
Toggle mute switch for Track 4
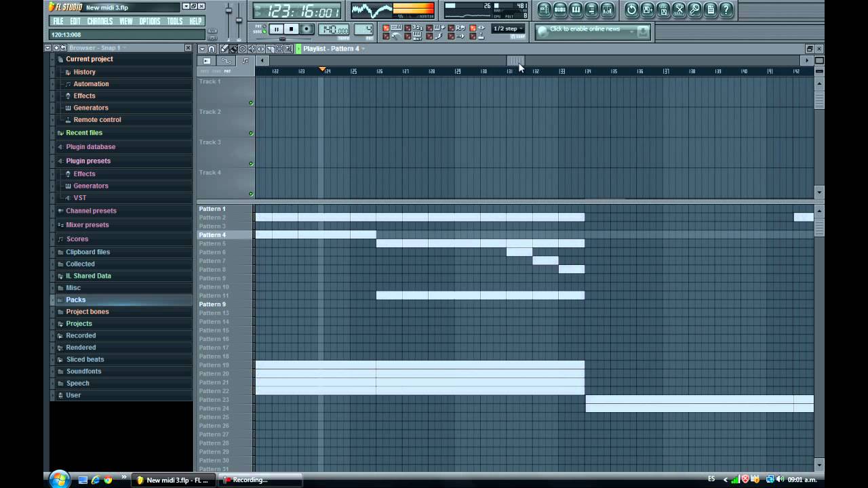tap(251, 194)
